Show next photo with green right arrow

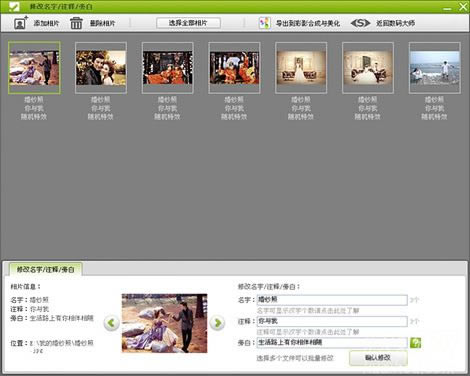click(217, 323)
